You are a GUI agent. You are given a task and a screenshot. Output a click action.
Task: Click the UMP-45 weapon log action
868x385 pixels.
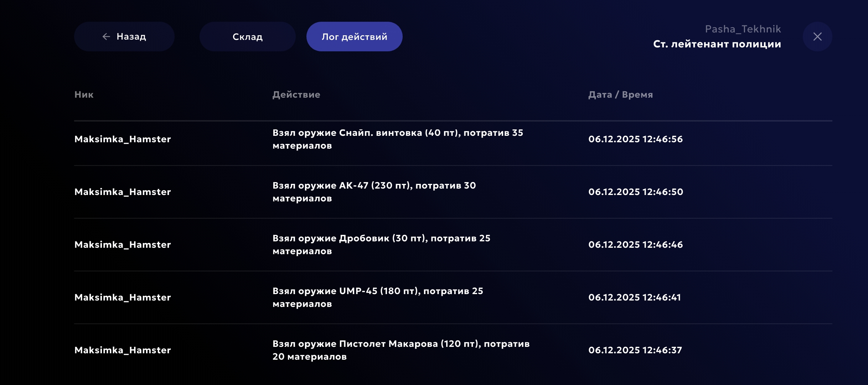pyautogui.click(x=377, y=297)
